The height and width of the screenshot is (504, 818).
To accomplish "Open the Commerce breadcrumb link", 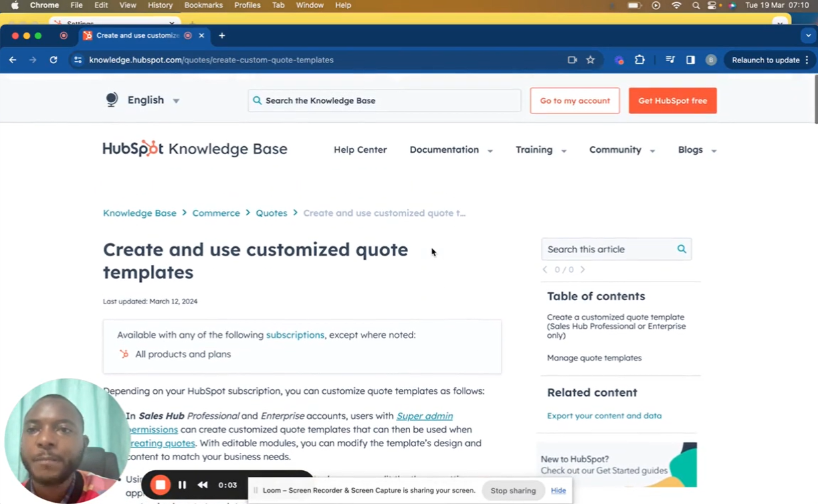I will (x=216, y=213).
